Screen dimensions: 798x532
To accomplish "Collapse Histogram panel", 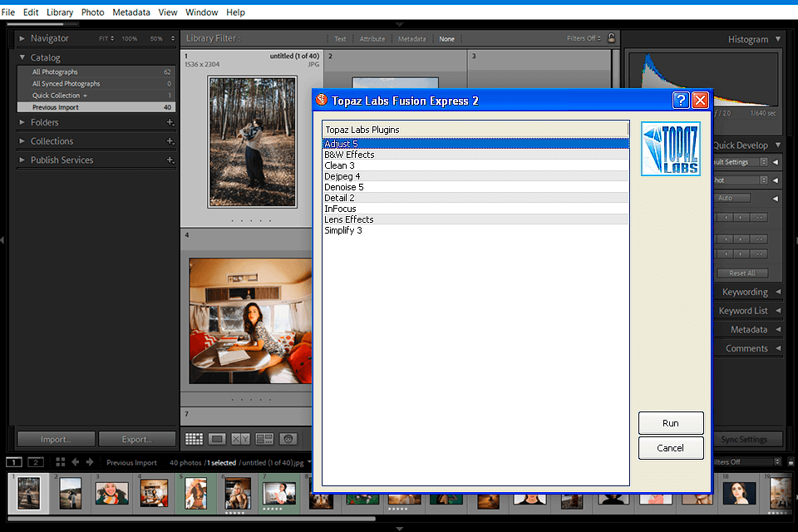I will click(x=778, y=39).
